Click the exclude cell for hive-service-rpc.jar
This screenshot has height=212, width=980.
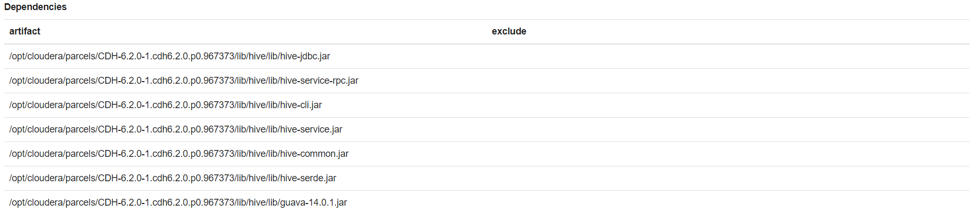pyautogui.click(x=728, y=81)
